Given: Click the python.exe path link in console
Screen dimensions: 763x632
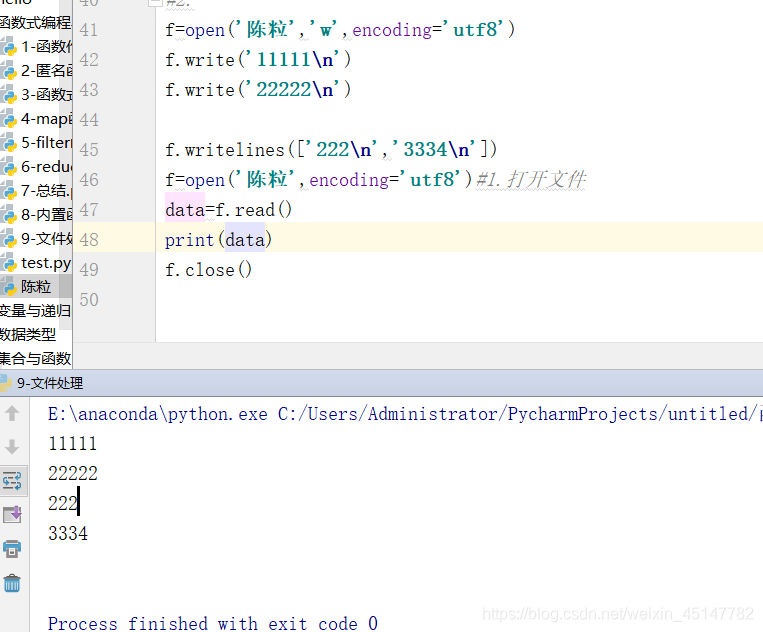Looking at the screenshot, I should 158,414.
